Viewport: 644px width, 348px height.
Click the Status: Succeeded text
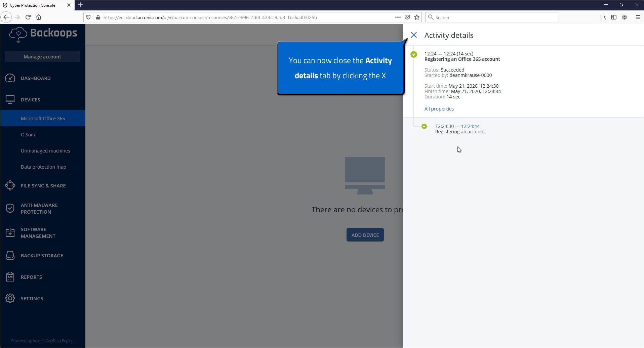tap(444, 70)
